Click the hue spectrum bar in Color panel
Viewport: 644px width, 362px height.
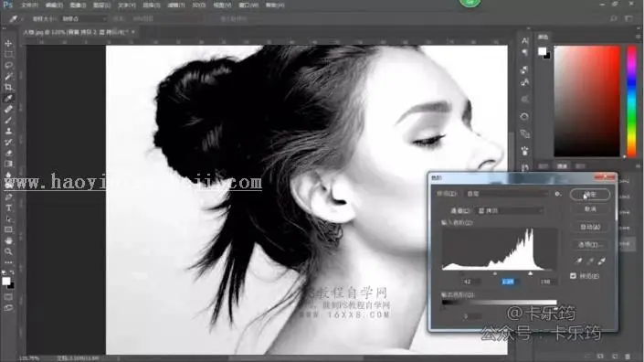click(632, 101)
